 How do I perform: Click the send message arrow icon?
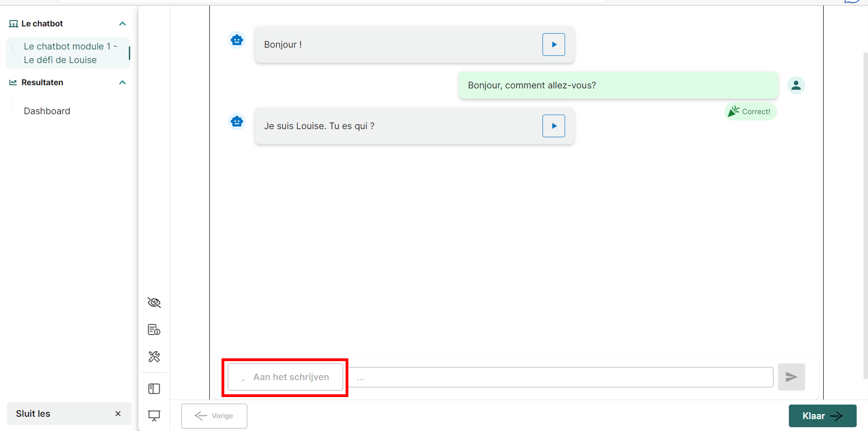791,377
